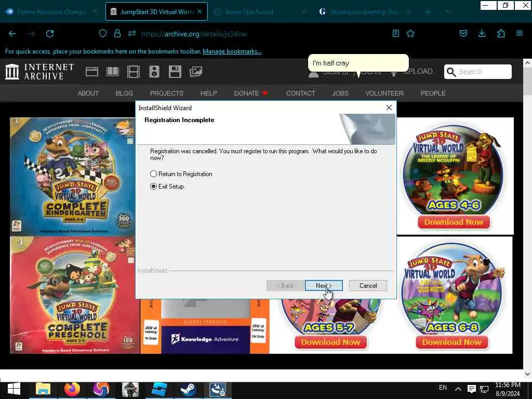The width and height of the screenshot is (532, 399).
Task: Select the Return to Registration radio button
Action: point(153,174)
